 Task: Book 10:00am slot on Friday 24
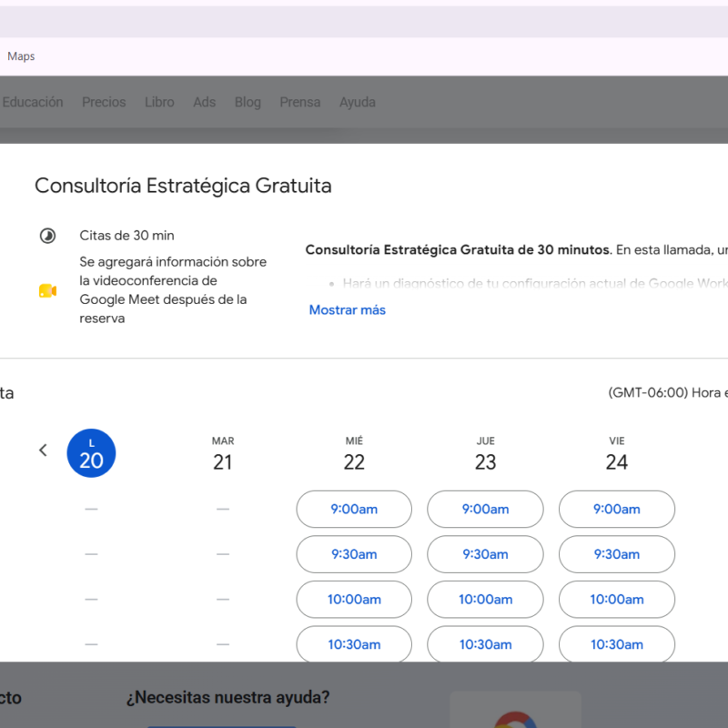tap(617, 600)
